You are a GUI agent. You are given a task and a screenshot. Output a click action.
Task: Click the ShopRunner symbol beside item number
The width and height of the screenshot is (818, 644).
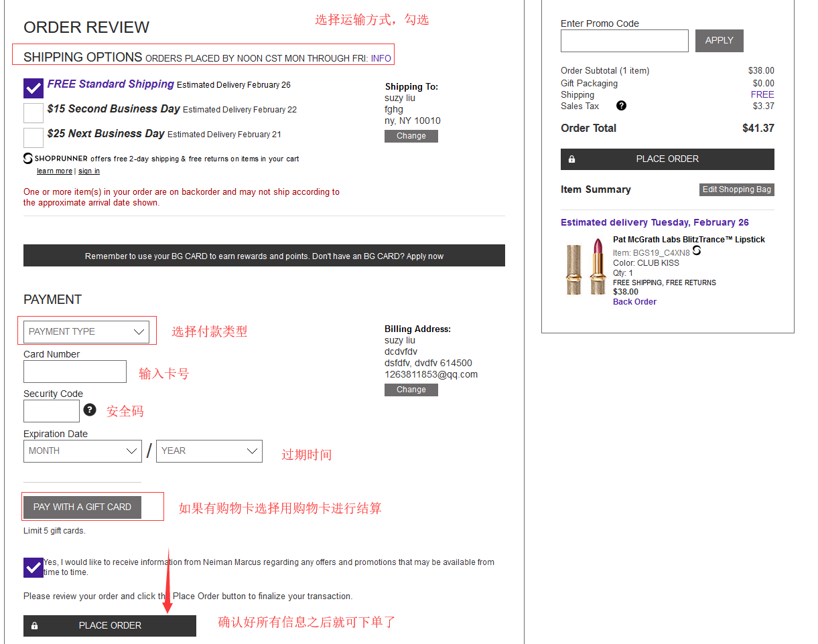pos(697,250)
